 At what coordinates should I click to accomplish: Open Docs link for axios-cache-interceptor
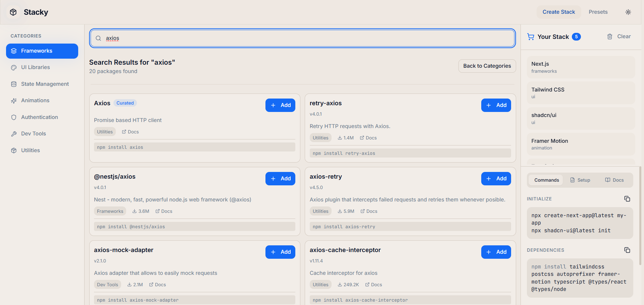coord(374,285)
